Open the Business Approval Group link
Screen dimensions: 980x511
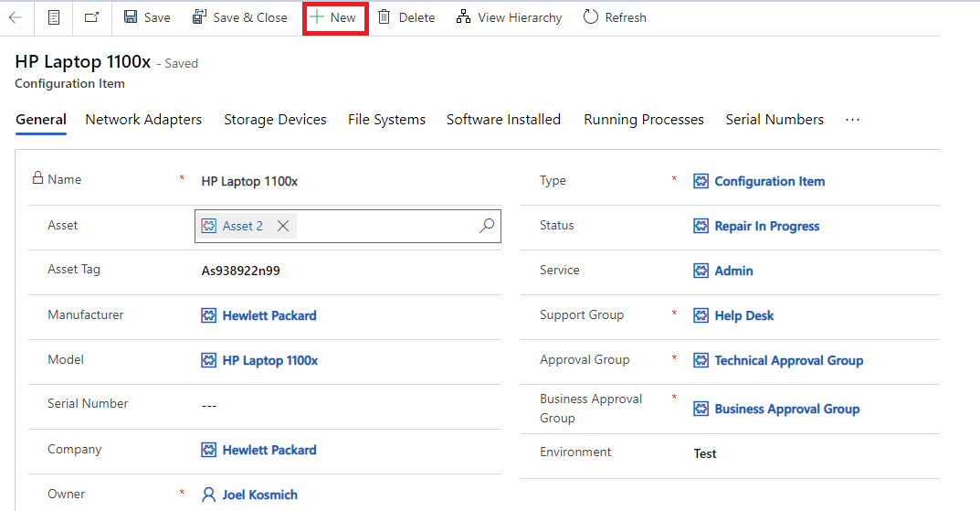coord(787,409)
